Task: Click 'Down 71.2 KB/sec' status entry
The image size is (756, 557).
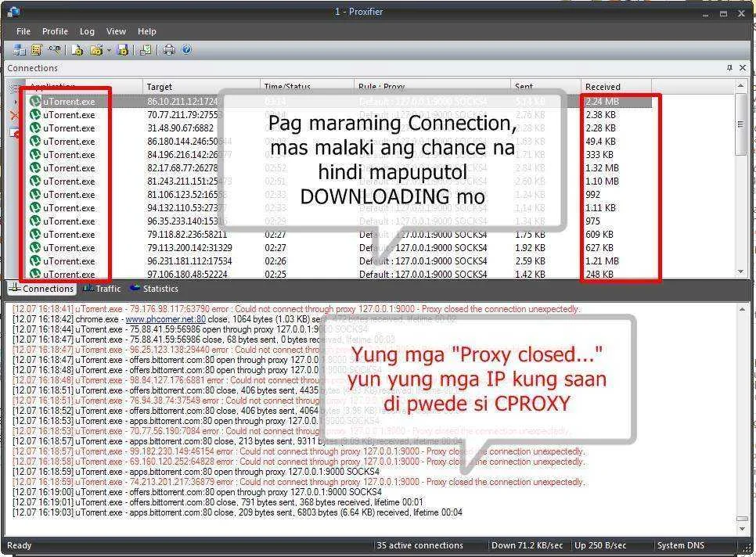Action: (527, 545)
